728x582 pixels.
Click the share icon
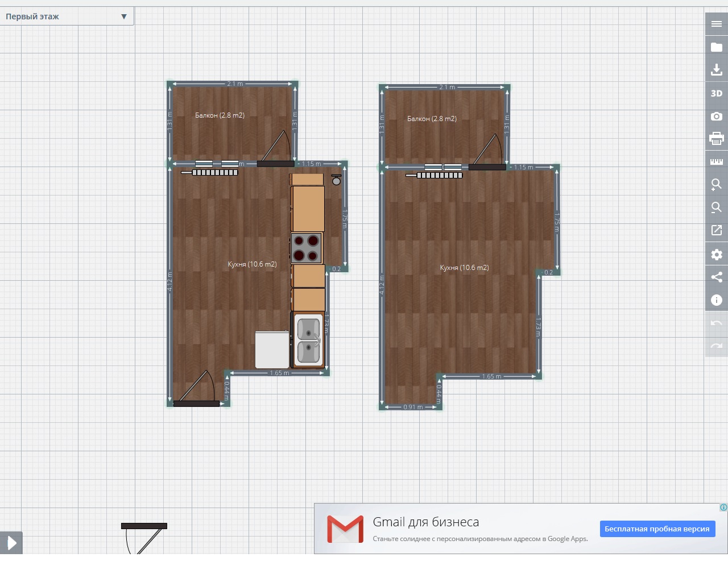point(717,277)
